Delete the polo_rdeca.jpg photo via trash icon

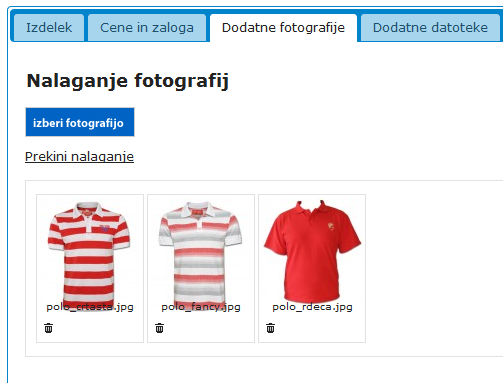coord(270,328)
